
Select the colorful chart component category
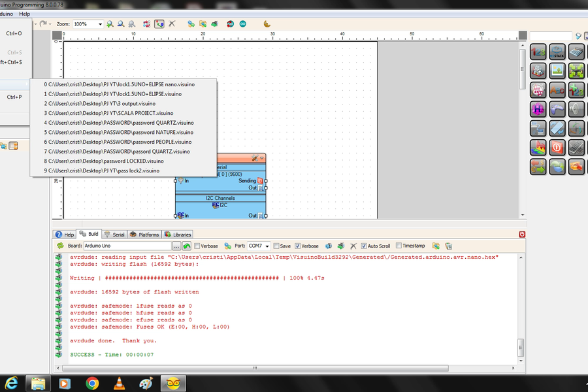[x=538, y=148]
